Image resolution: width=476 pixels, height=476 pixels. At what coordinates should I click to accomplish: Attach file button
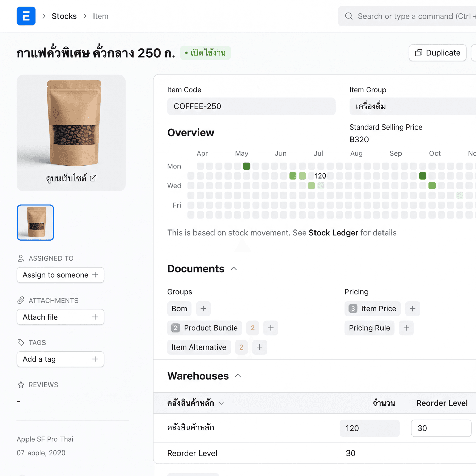point(61,317)
